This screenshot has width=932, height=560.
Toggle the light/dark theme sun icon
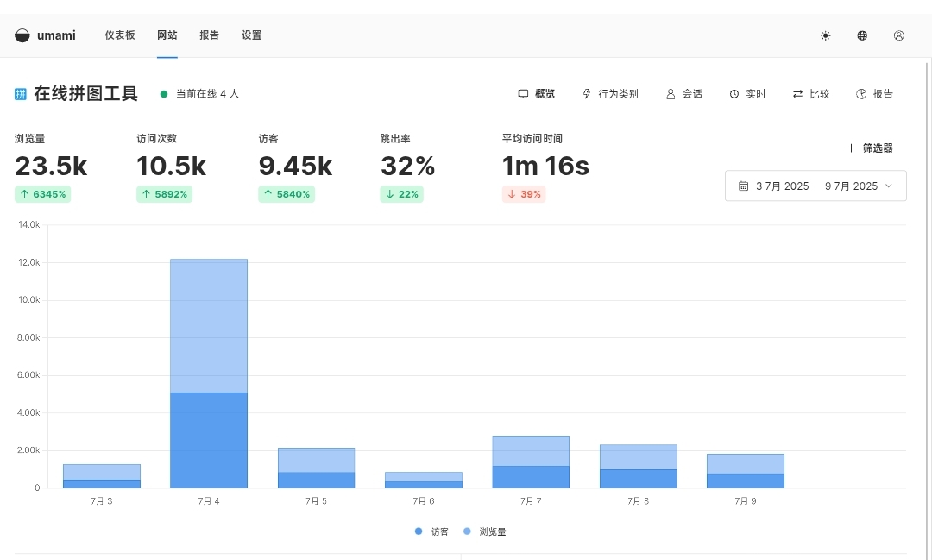pos(826,35)
